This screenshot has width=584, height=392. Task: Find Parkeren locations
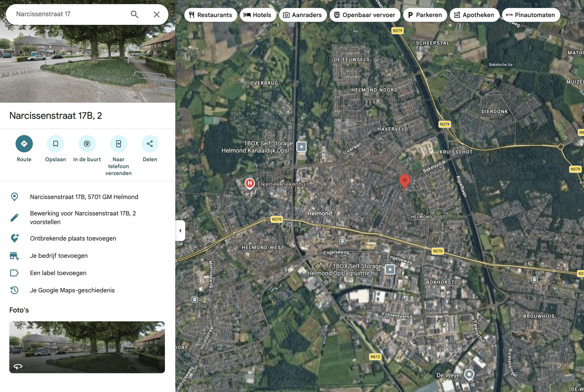(x=425, y=15)
